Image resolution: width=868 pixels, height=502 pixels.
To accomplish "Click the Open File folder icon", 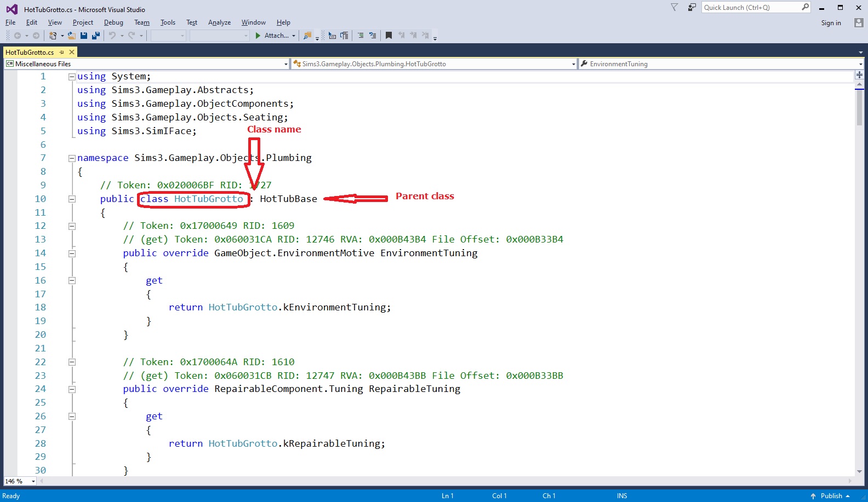I will 71,36.
